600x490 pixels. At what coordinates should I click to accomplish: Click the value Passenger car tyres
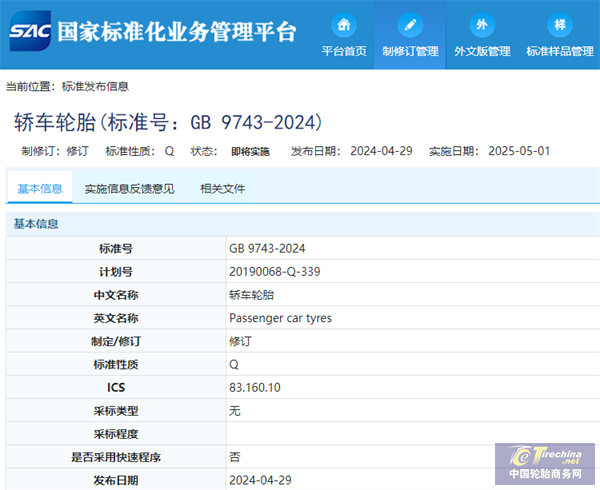(280, 318)
